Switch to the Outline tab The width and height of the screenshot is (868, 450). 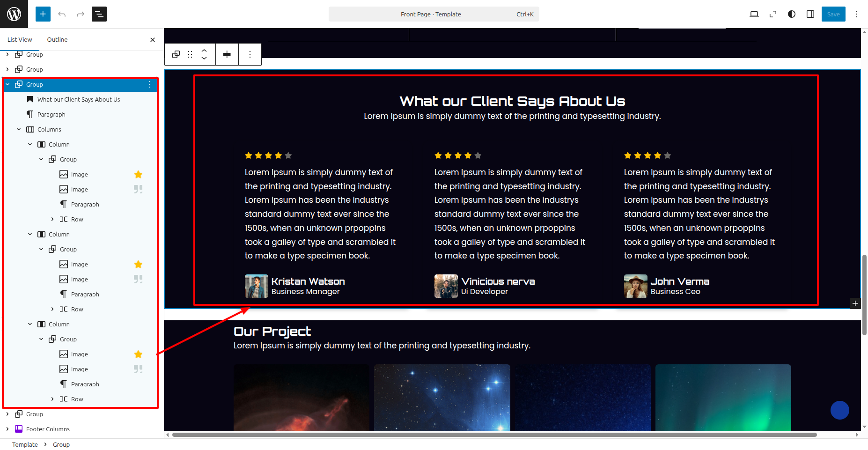(x=57, y=40)
